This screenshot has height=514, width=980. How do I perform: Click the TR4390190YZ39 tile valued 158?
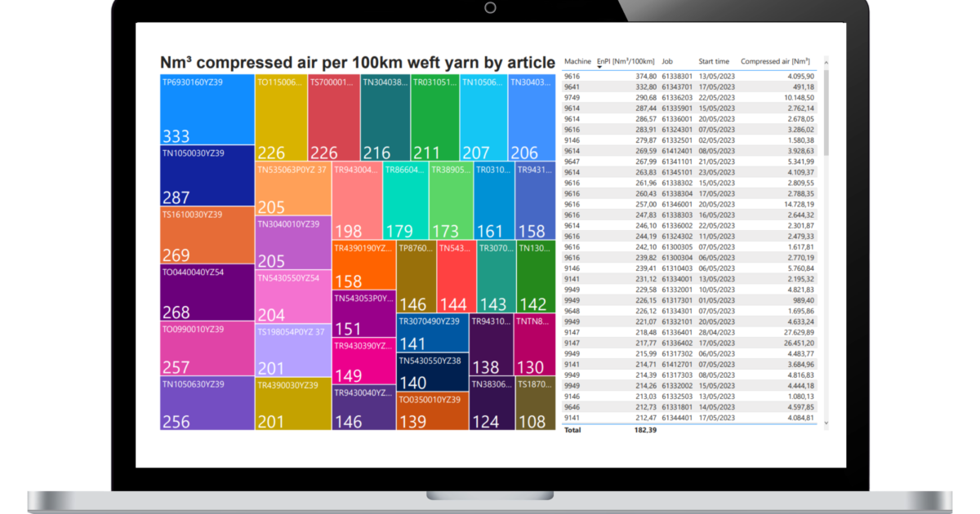coord(363,266)
